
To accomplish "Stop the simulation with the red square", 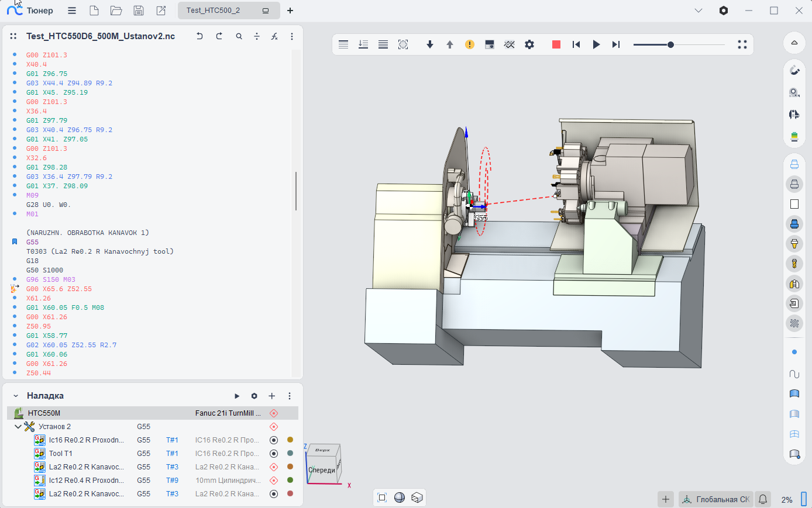I will (556, 44).
